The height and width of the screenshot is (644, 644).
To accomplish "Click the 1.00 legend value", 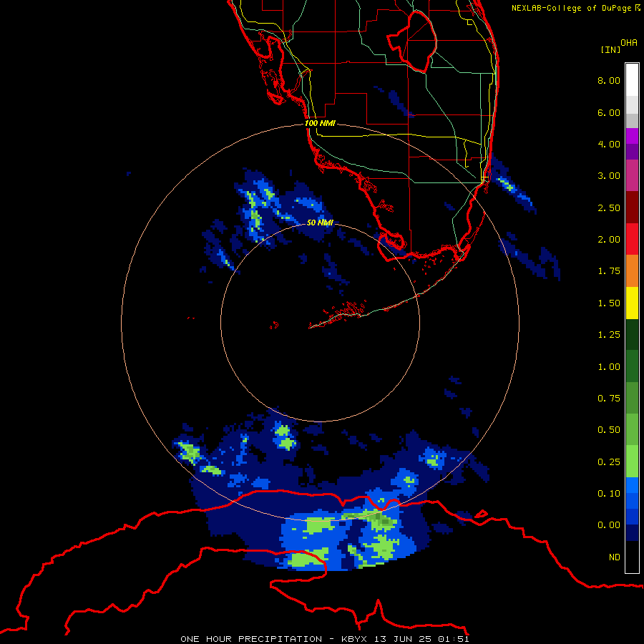I will tap(609, 367).
